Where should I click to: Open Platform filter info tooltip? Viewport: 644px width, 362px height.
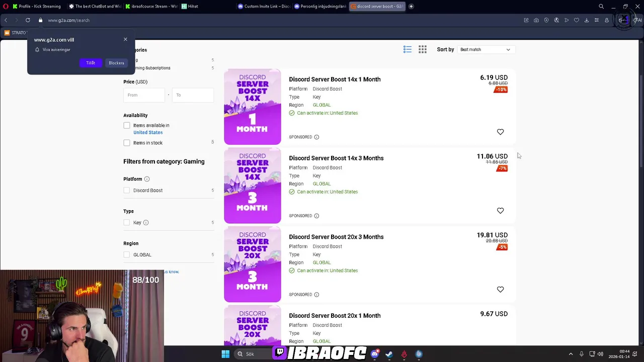[x=147, y=179]
